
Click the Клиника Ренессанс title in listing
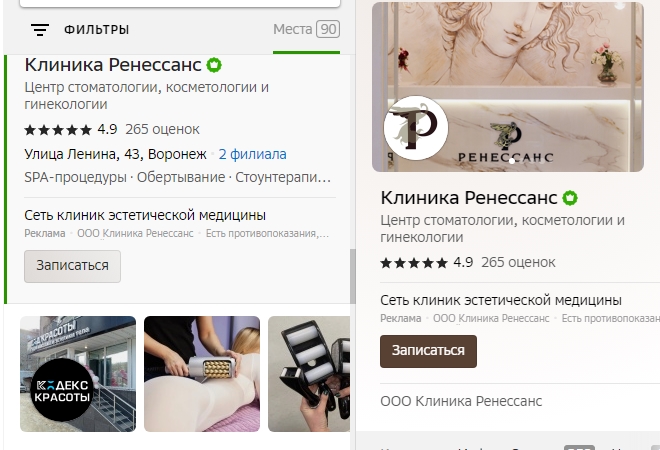pos(113,65)
